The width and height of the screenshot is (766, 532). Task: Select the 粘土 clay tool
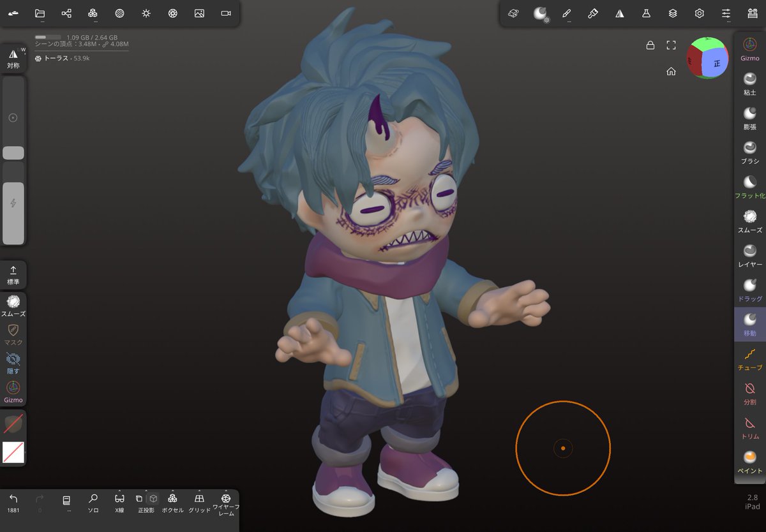click(750, 84)
